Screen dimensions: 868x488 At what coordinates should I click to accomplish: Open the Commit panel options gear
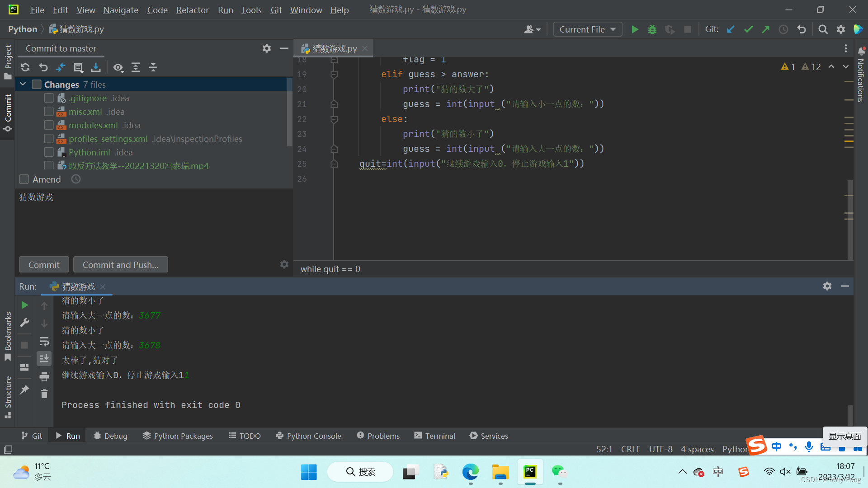point(267,48)
